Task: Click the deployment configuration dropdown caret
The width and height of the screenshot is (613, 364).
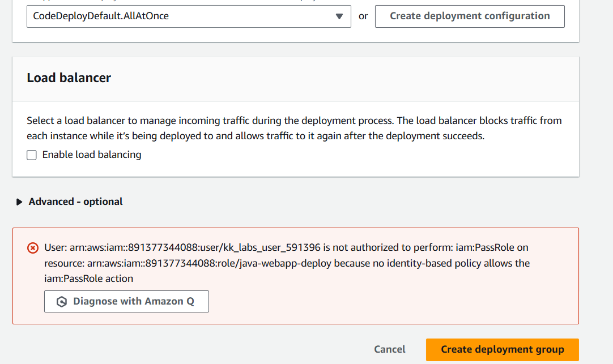Action: point(339,16)
